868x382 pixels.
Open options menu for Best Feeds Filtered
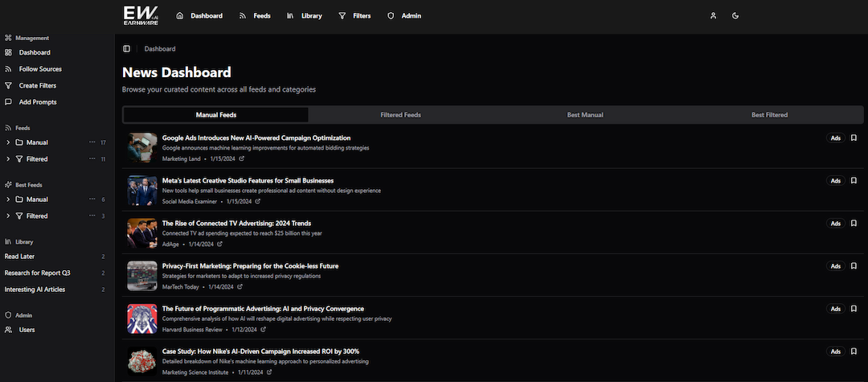(x=92, y=216)
